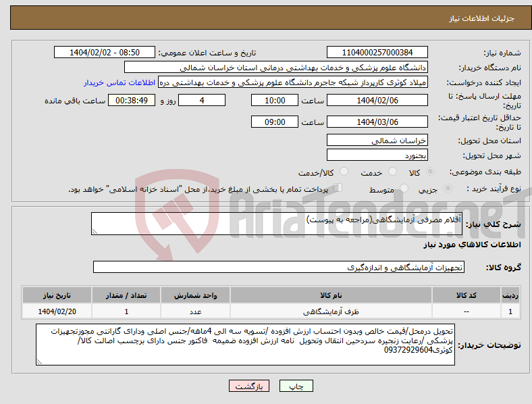Image resolution: width=532 pixels, height=404 pixels.
Task: Click the گروه کالا label
Action: point(504,268)
